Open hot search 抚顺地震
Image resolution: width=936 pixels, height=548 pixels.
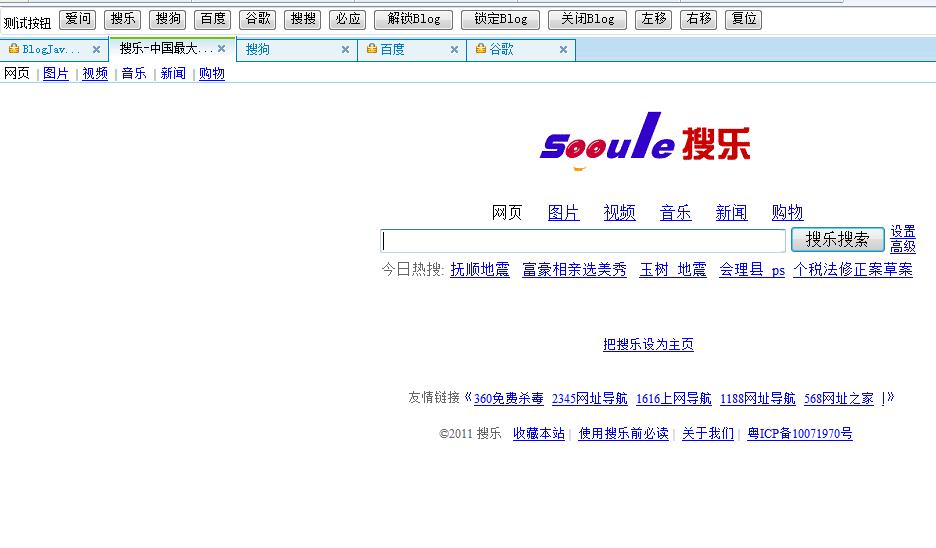[x=480, y=270]
